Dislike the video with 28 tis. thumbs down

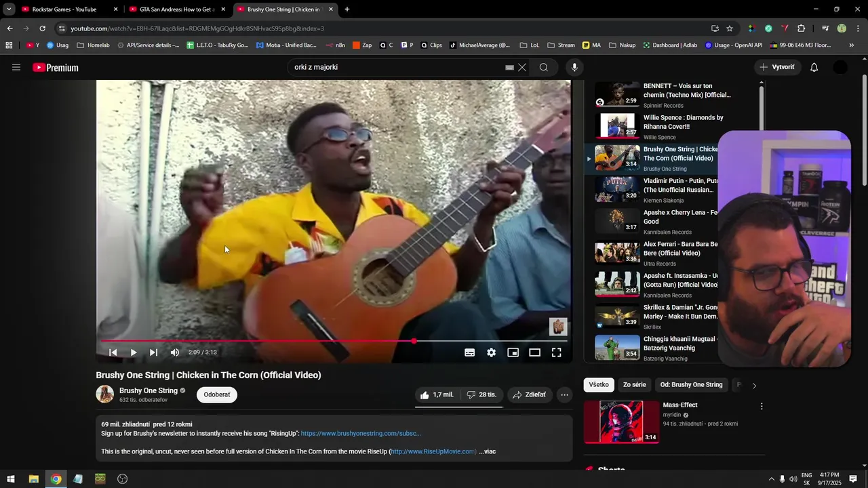click(x=481, y=394)
